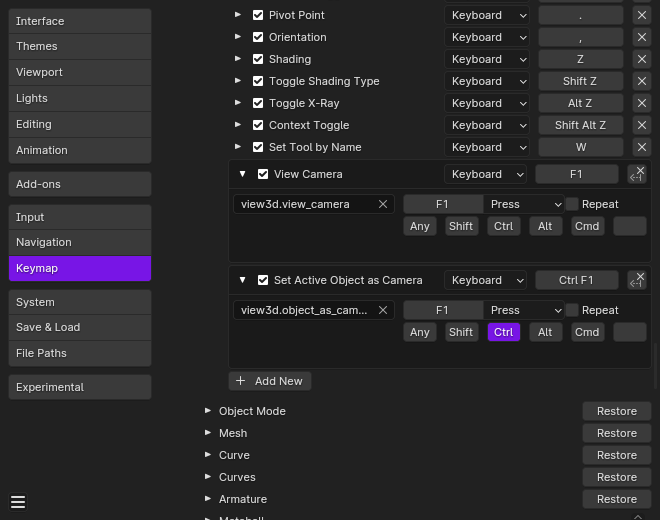Click the plus icon on Add New
Viewport: 660px width, 520px height.
(x=240, y=381)
